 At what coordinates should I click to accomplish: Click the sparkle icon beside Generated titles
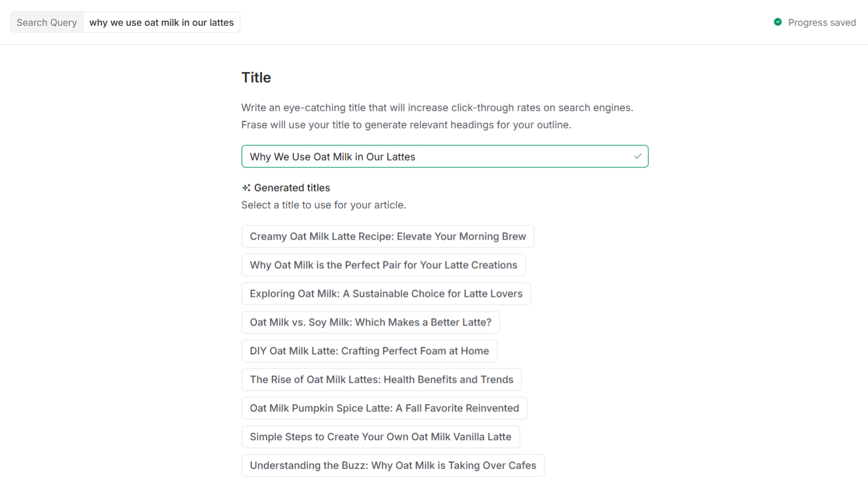pos(246,187)
